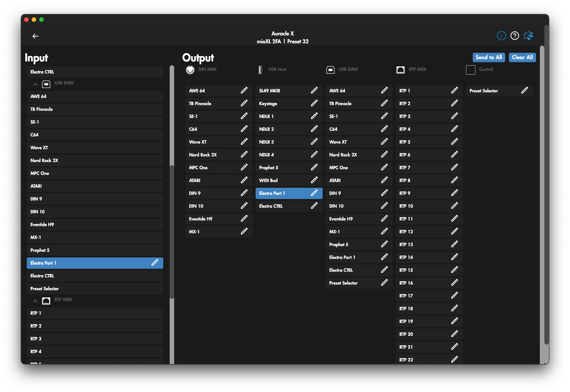Click the iConnectivity logo icon
The height and width of the screenshot is (392, 570).
528,35
